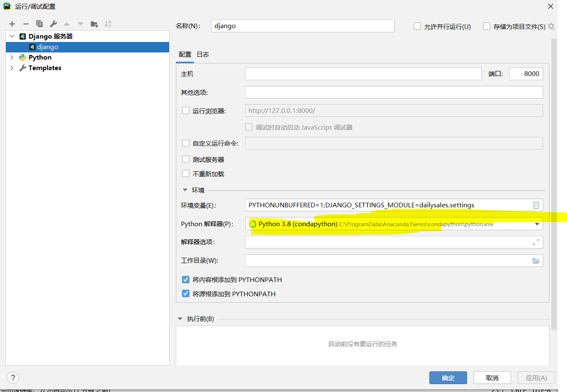
Task: Expand Templates tree node
Action: tap(12, 68)
